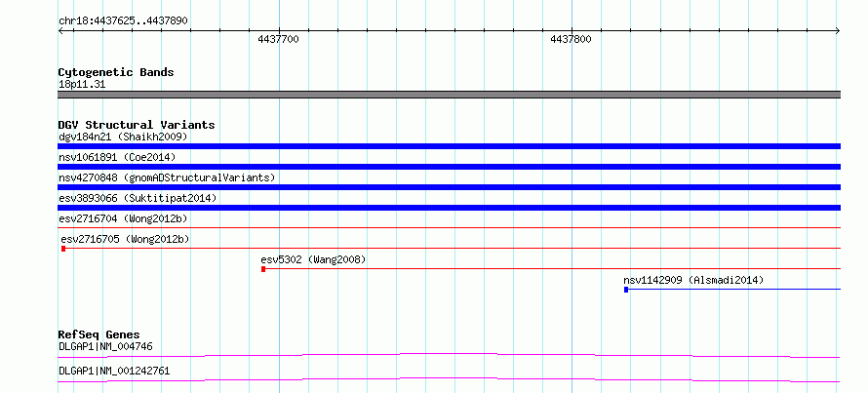Open variant esv5302 (Wang2008) label
The width and height of the screenshot is (868, 393).
click(x=313, y=259)
